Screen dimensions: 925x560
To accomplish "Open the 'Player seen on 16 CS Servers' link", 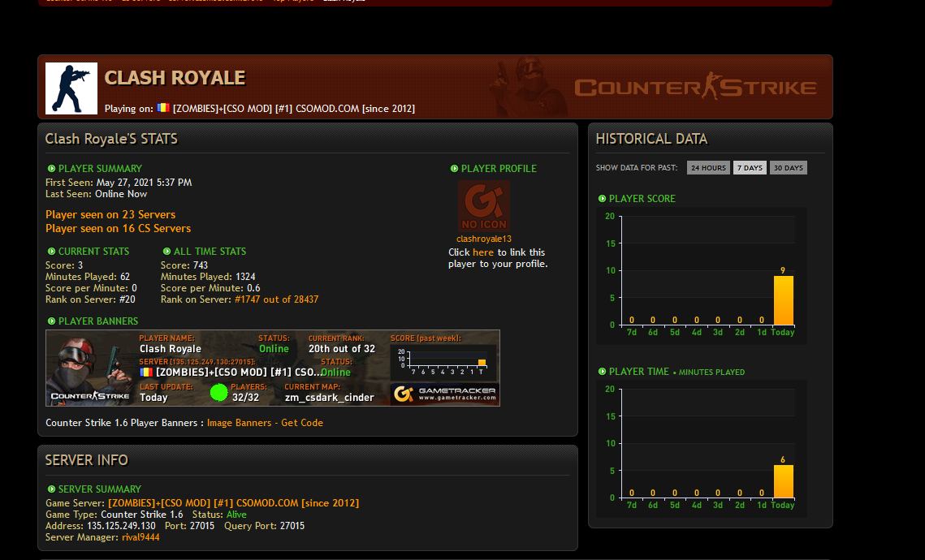I will (x=119, y=229).
